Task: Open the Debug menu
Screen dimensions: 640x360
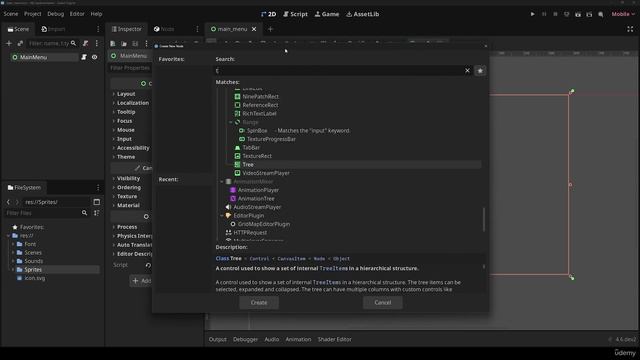Action: click(x=56, y=14)
